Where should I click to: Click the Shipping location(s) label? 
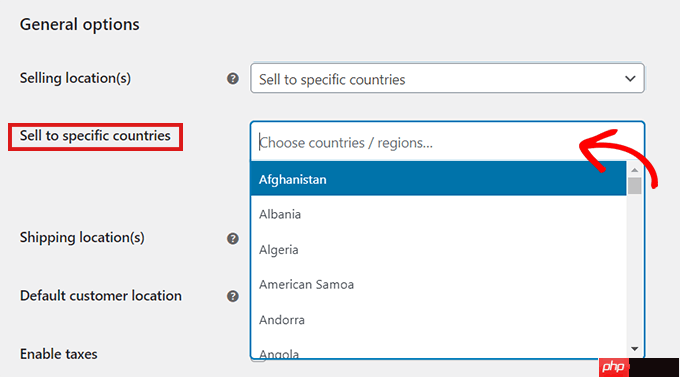click(82, 238)
